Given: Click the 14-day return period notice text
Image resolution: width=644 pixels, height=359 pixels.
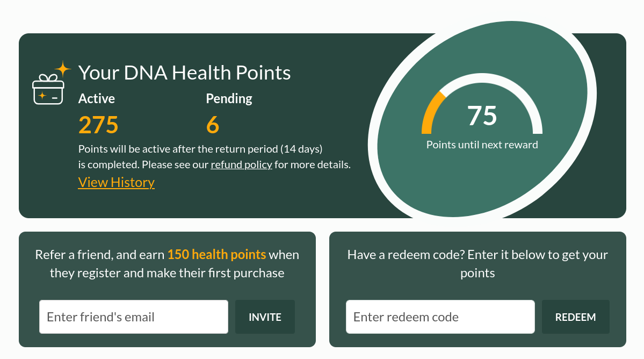Looking at the screenshot, I should [x=200, y=148].
